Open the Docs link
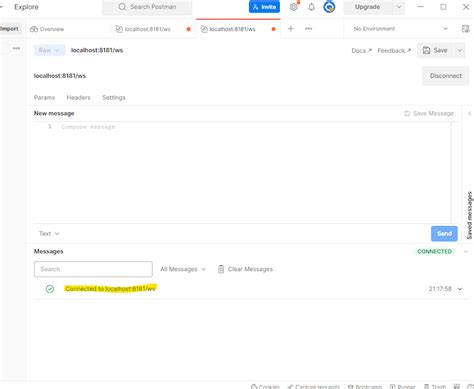 click(x=361, y=51)
